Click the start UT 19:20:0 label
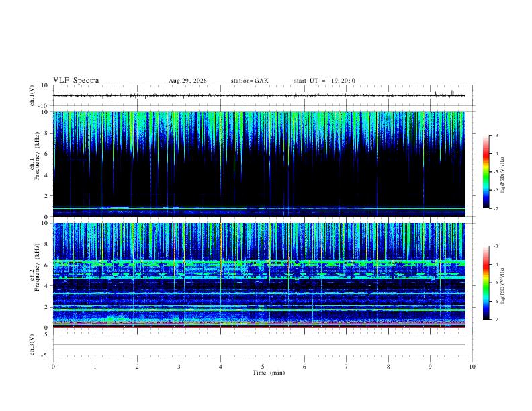 (324, 81)
